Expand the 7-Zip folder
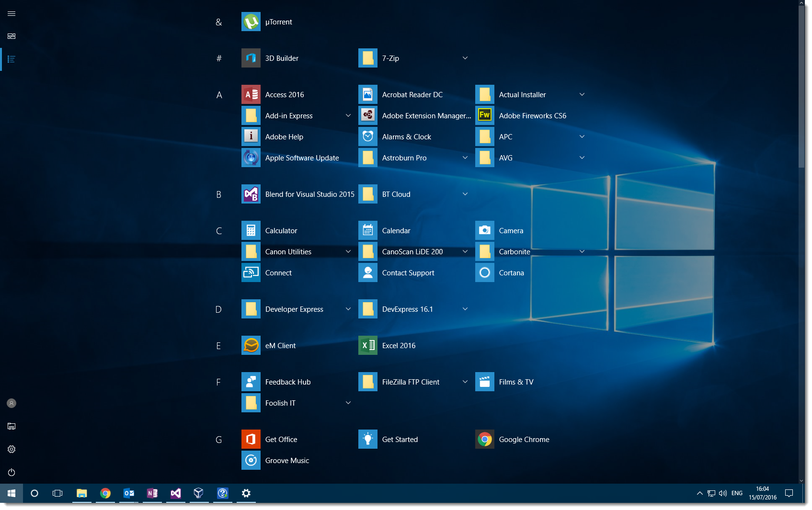 [465, 57]
